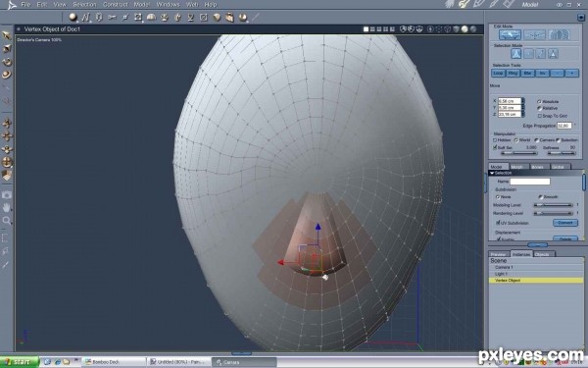Select the dashed marquee selection tool in left toolbar
588x368 pixels.
click(x=5, y=237)
